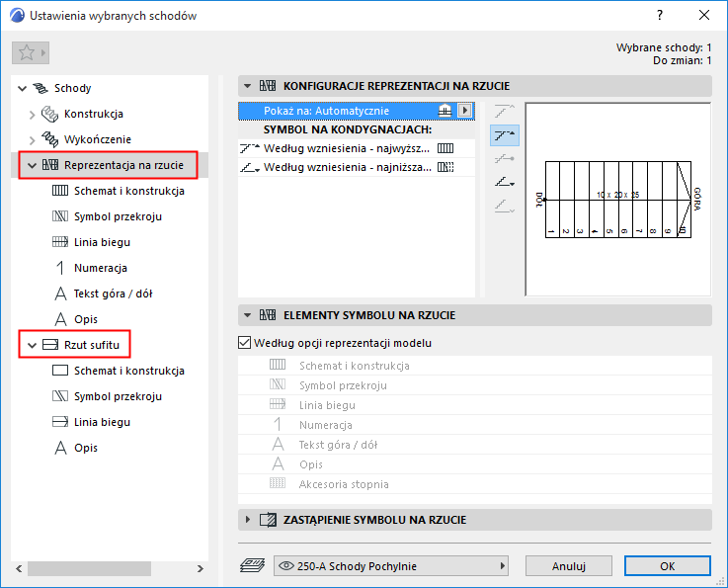
Task: Click the symbol icon in the najwyższa row
Action: (445, 148)
